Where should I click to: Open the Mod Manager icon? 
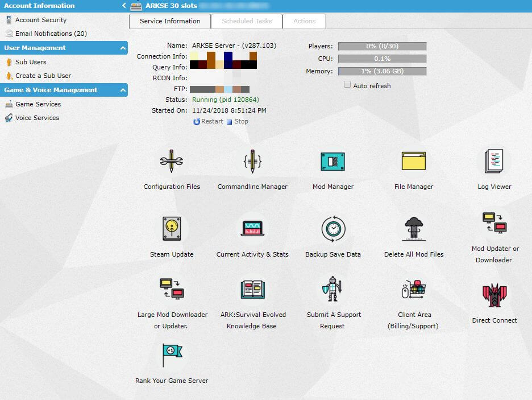(x=332, y=162)
